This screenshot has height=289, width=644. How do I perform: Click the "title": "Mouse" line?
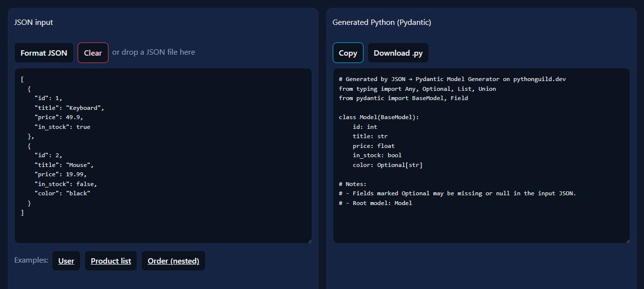(x=64, y=165)
